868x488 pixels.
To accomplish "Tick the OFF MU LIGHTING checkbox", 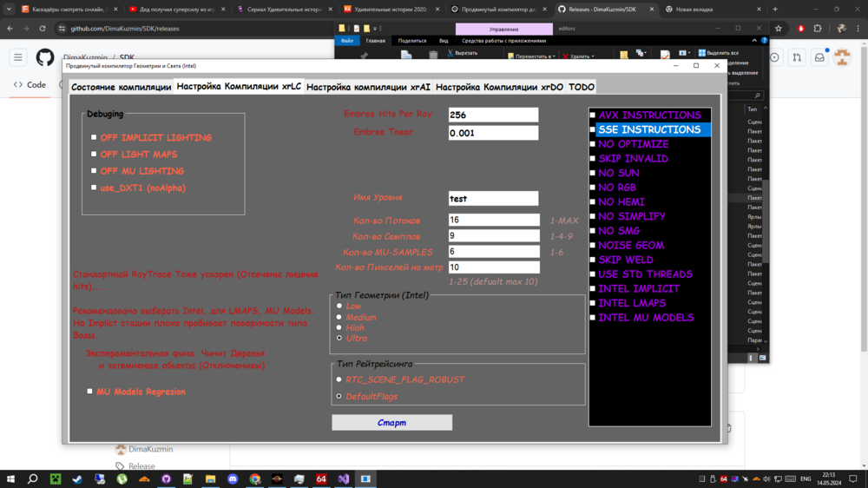I will [94, 170].
